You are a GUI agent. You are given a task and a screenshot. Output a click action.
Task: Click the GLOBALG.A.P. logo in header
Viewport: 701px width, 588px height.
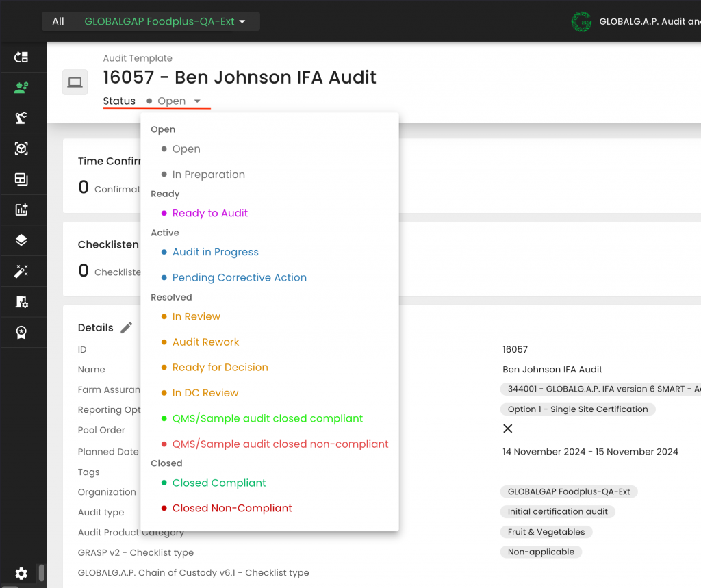pyautogui.click(x=581, y=21)
